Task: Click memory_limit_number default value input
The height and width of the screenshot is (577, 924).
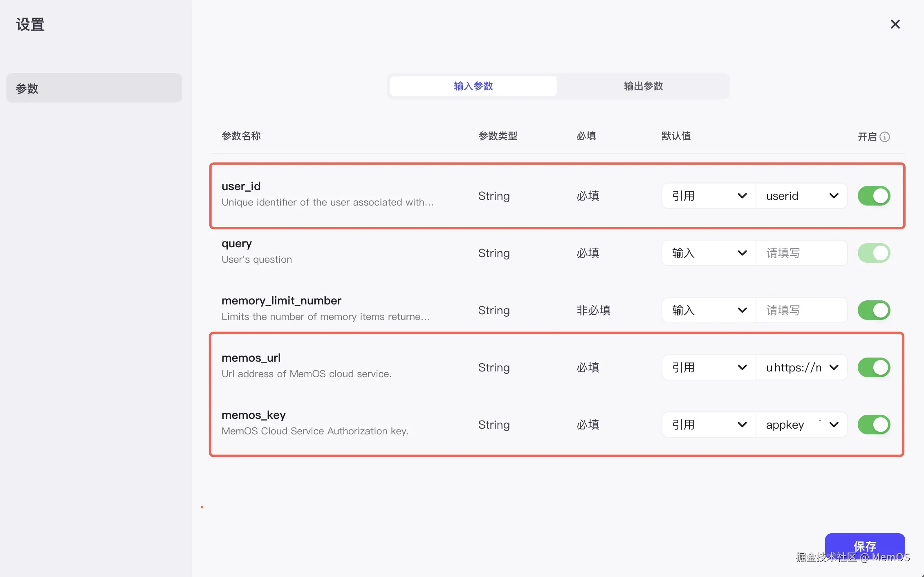Action: tap(801, 311)
